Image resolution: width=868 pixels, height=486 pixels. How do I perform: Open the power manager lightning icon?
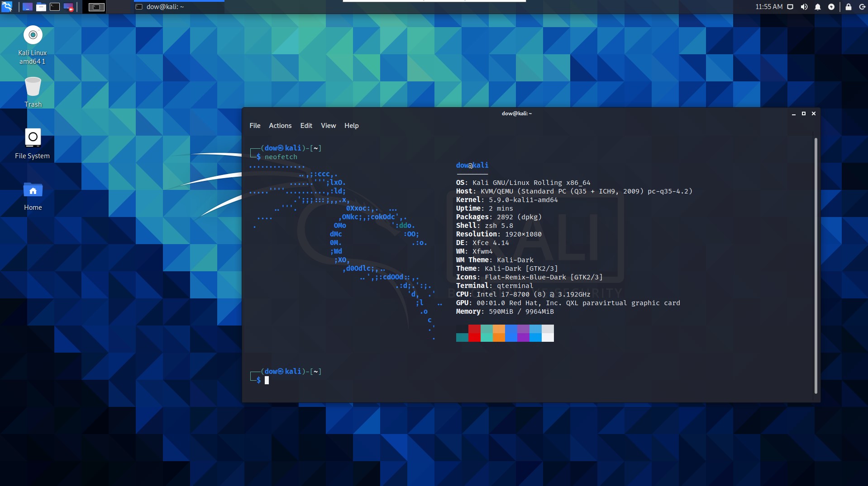click(831, 7)
